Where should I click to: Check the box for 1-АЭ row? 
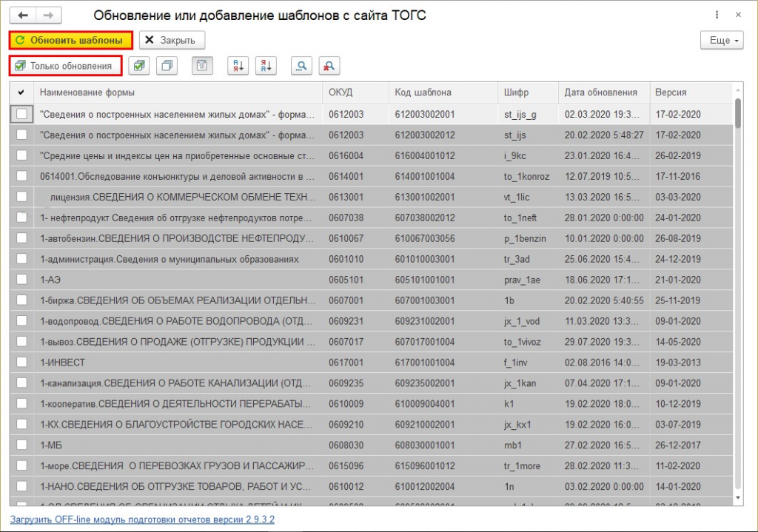[21, 280]
